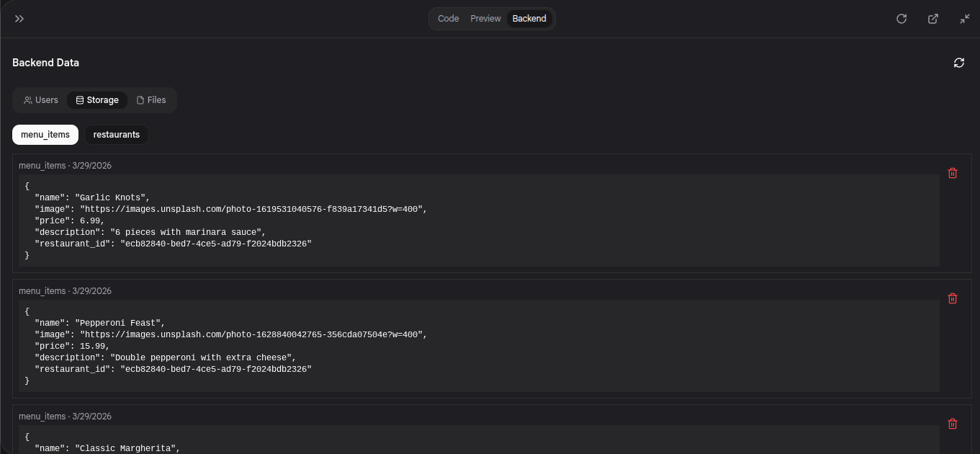Viewport: 980px width, 454px height.
Task: Select the restaurants collection
Action: tap(116, 134)
